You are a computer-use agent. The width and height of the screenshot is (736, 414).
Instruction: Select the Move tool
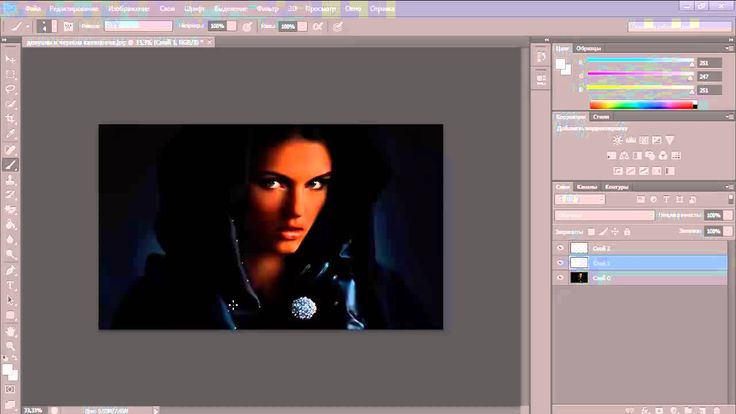tap(10, 60)
